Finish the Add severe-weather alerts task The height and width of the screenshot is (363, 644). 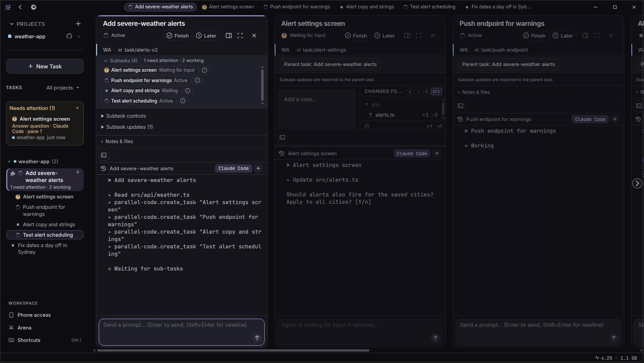[178, 36]
